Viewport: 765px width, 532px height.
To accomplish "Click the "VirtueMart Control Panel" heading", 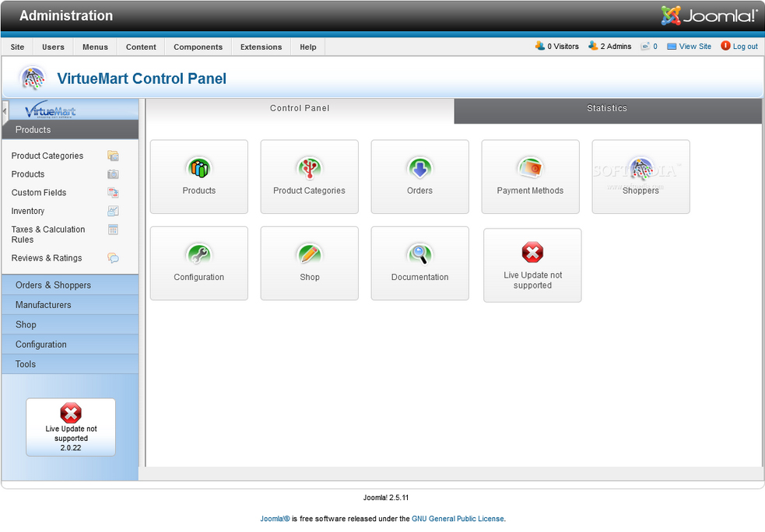I will (142, 79).
